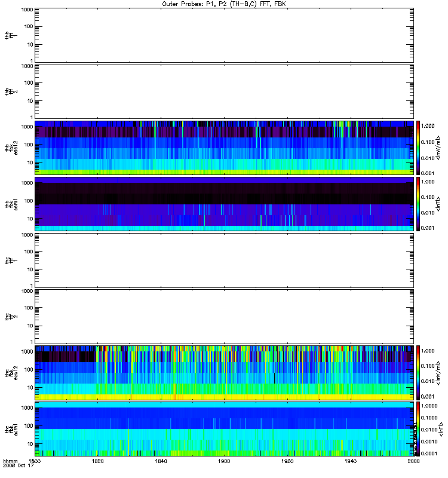Click the thc fbk edc12 spectrogram
The height and width of the screenshot is (478, 448).
pyautogui.click(x=225, y=373)
